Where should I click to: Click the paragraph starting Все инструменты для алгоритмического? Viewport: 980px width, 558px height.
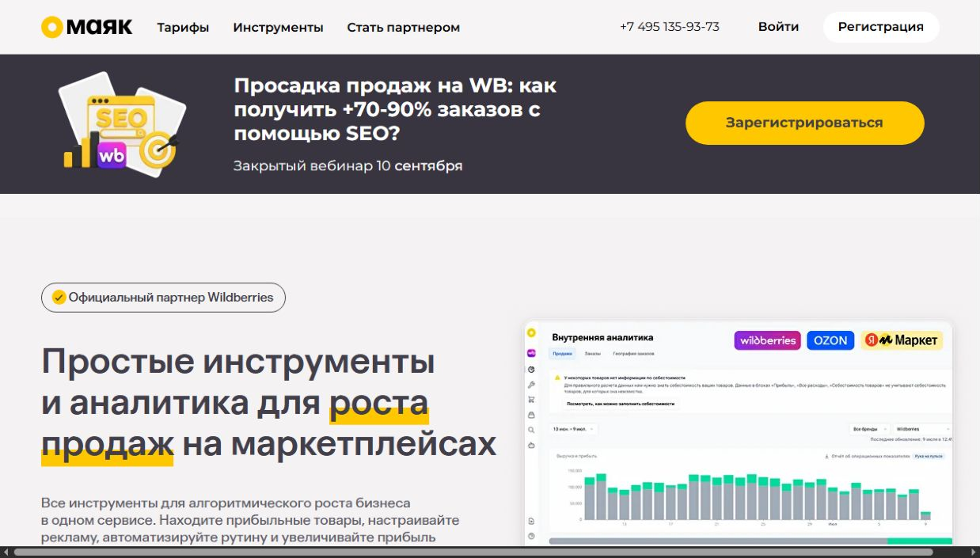pyautogui.click(x=250, y=520)
